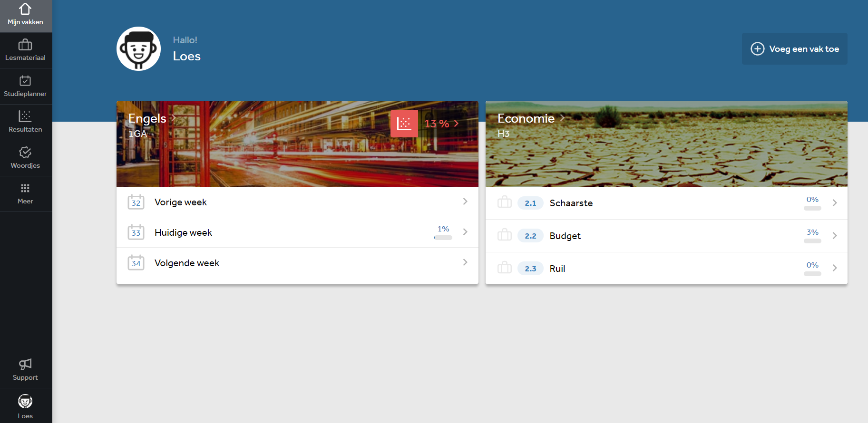The width and height of the screenshot is (868, 423).
Task: Click the chevron on Budget row
Action: click(835, 235)
